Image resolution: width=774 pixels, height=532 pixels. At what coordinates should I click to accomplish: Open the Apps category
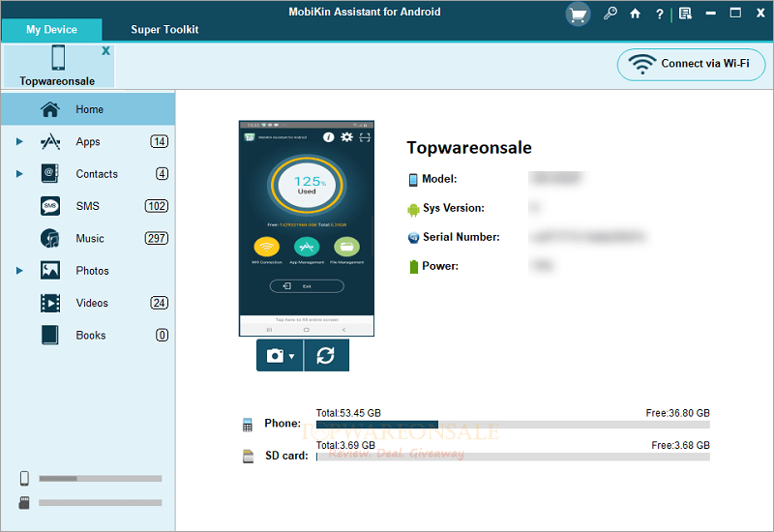click(x=88, y=141)
